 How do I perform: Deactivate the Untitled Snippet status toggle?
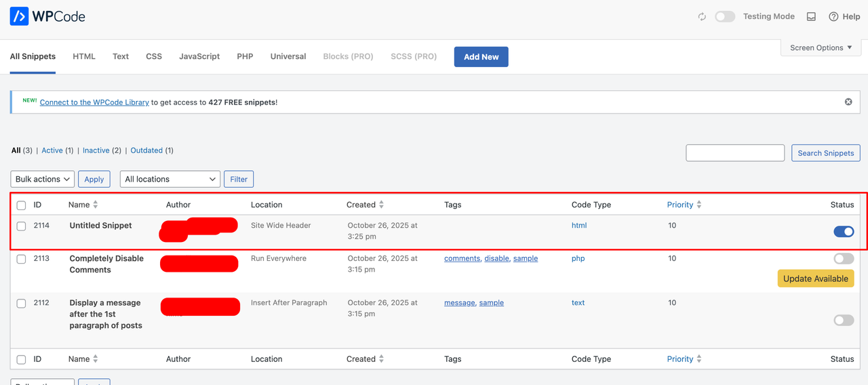pyautogui.click(x=844, y=232)
